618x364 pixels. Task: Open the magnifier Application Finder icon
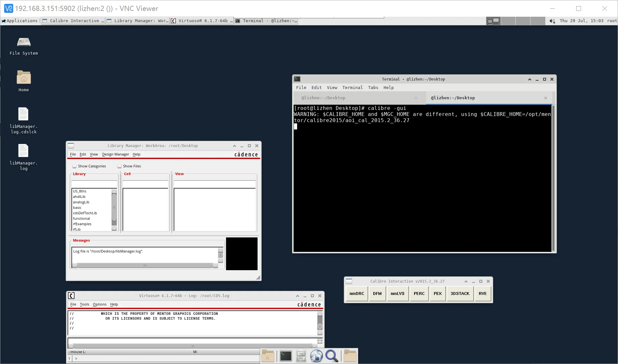tap(332, 356)
